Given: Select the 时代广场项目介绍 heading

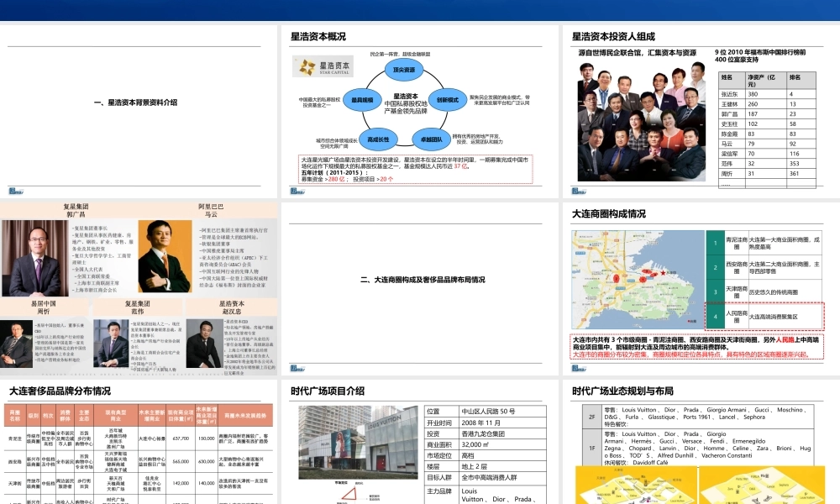Looking at the screenshot, I should 328,391.
